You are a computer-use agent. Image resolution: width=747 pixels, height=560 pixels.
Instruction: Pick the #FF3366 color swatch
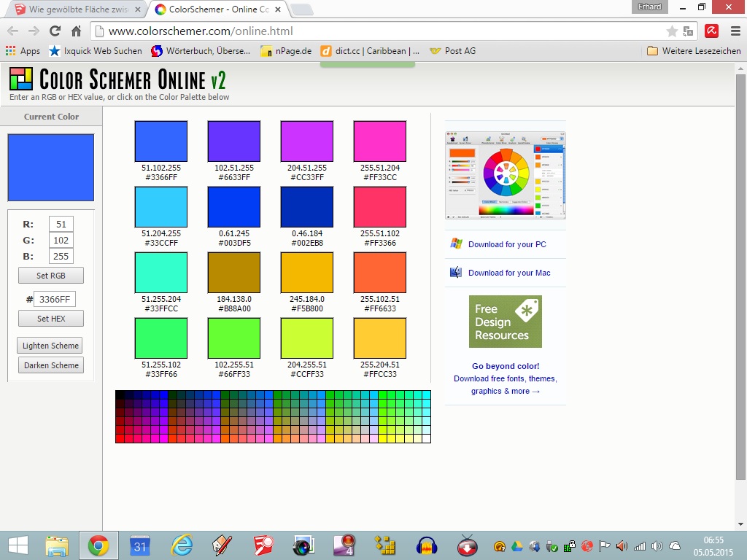click(x=379, y=207)
